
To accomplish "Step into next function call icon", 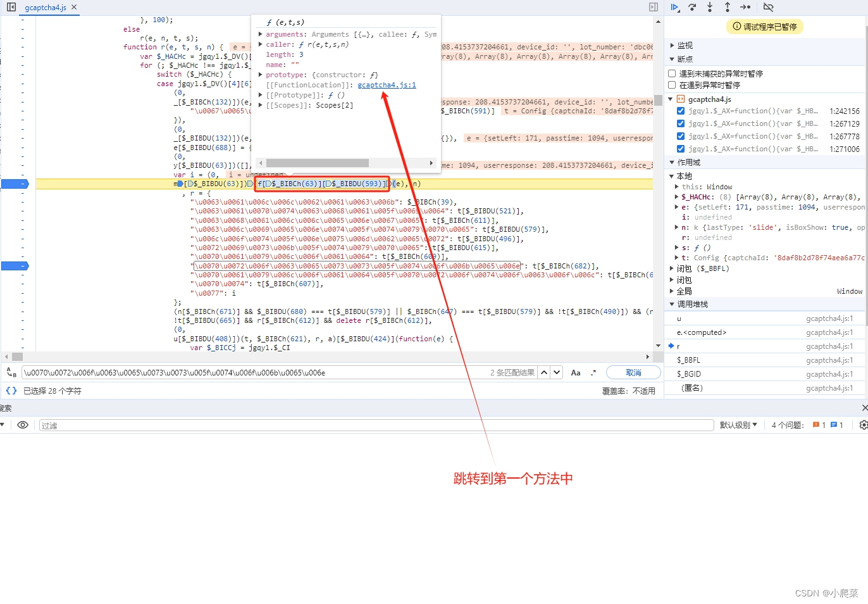I will coord(710,7).
